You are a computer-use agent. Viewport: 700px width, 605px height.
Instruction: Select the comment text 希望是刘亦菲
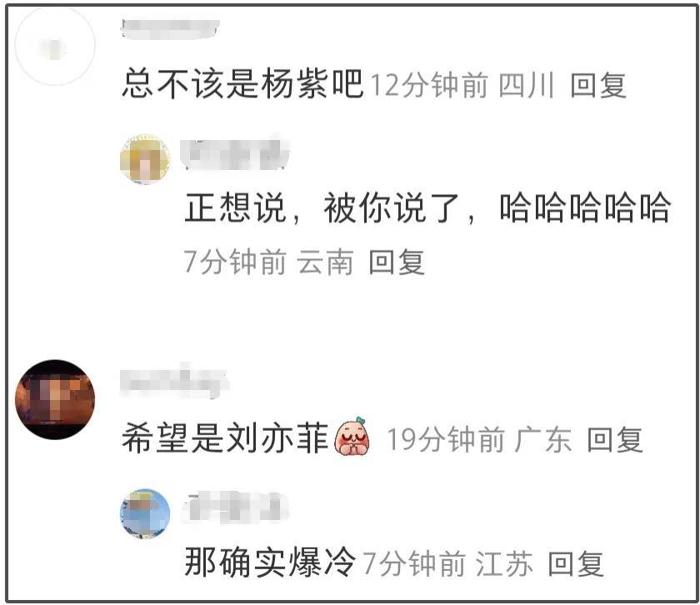point(226,438)
